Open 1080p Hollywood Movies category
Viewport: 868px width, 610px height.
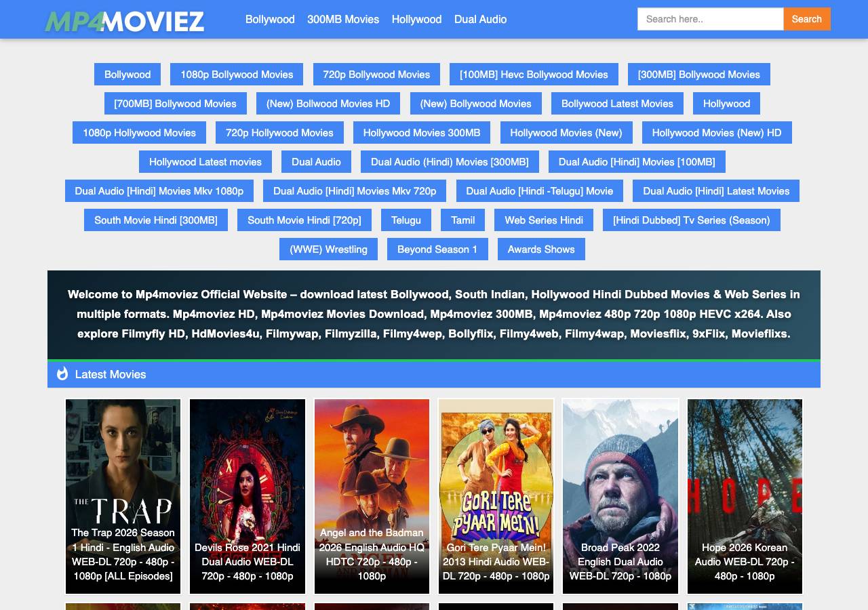tap(139, 133)
